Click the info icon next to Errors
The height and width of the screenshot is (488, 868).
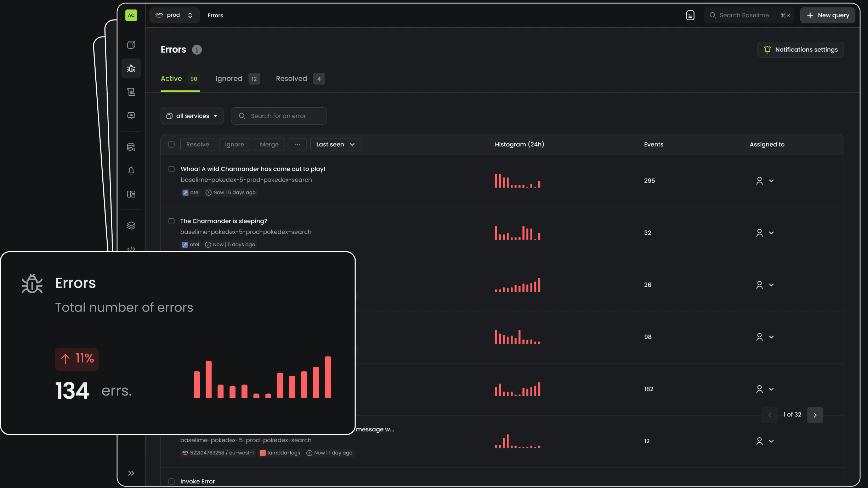197,50
